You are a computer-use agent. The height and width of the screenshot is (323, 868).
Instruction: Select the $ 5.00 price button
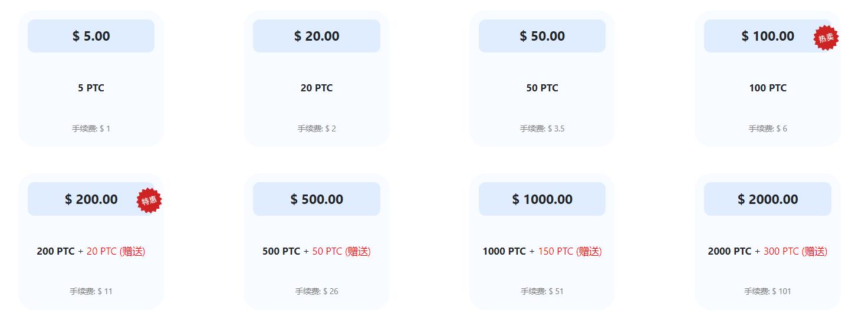pos(91,36)
